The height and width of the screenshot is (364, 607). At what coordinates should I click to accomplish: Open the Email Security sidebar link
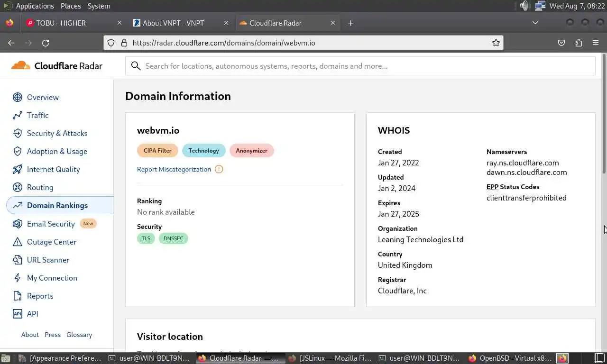pos(51,224)
